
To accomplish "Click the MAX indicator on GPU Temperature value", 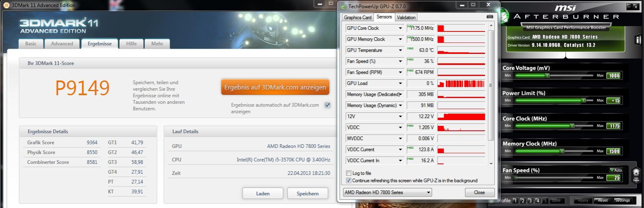I will [410, 49].
